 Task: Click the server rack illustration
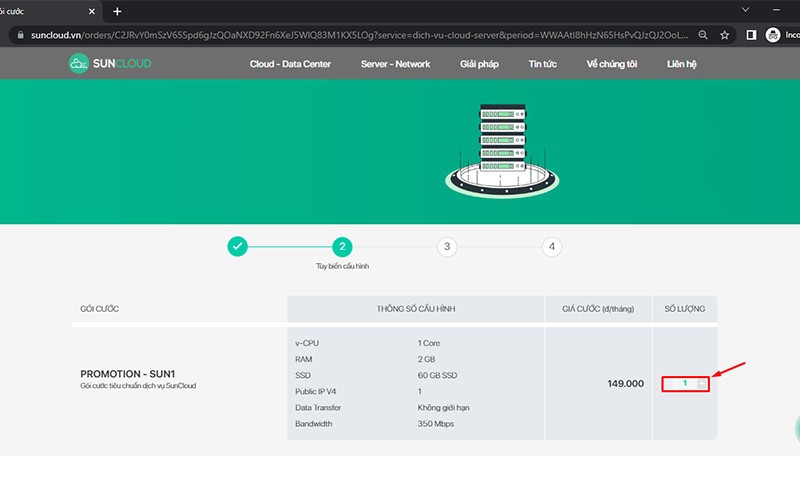click(x=502, y=151)
